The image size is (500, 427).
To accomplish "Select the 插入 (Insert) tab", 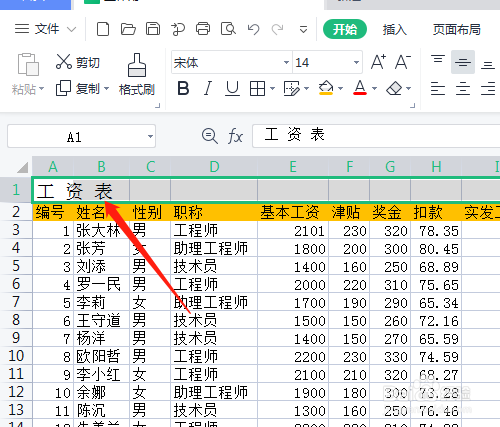I will point(395,29).
